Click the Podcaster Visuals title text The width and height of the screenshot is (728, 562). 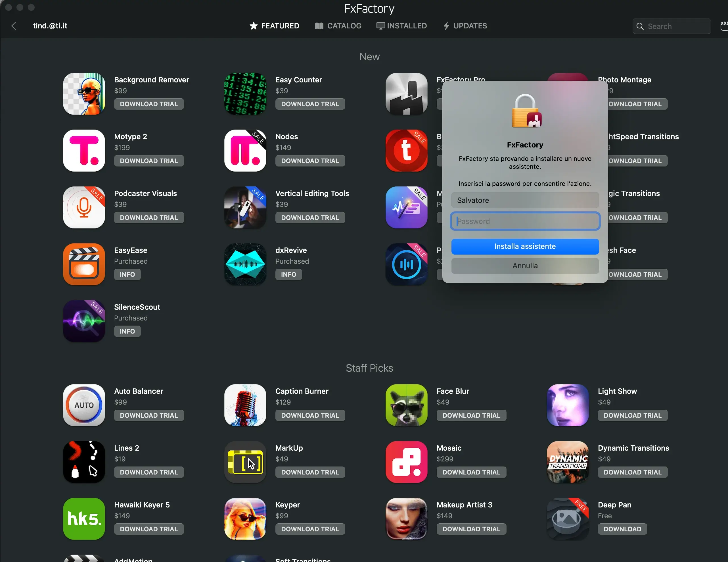click(146, 193)
